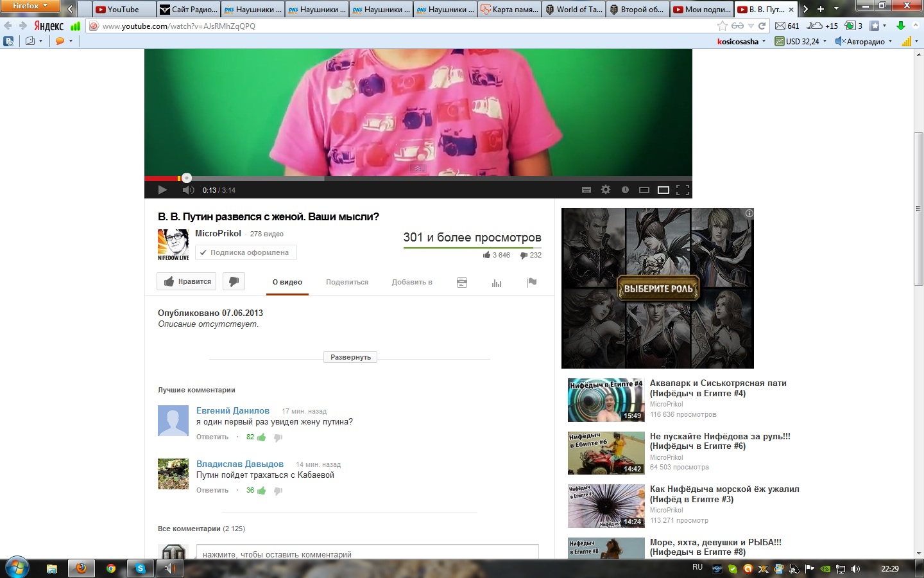Screen dimensions: 924x578
Task: Click the ad info icon
Action: [749, 213]
